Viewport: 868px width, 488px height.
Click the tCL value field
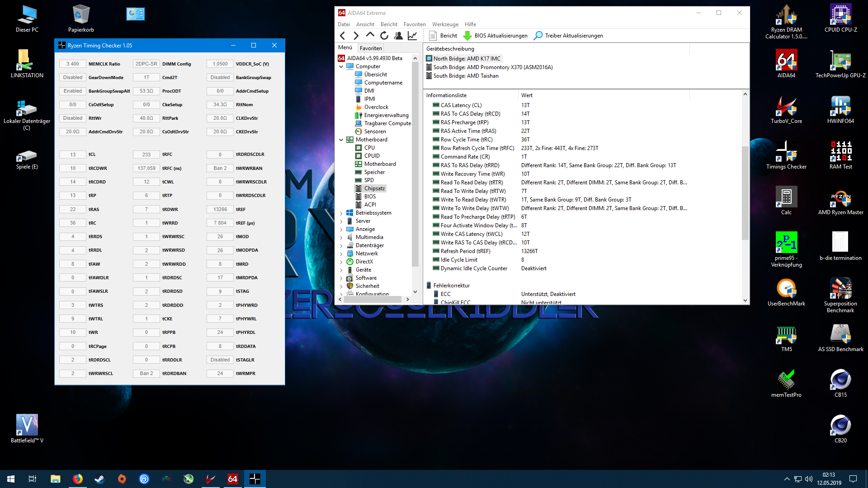point(73,155)
